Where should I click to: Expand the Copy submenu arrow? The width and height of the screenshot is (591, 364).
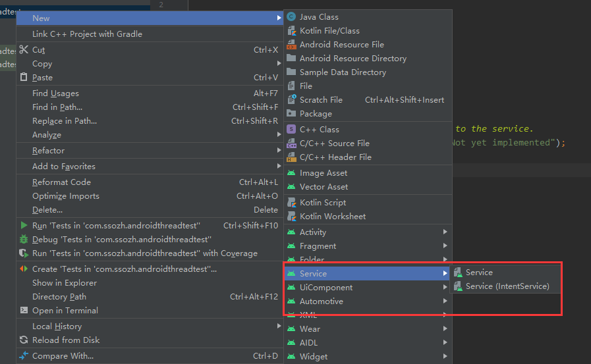click(279, 63)
